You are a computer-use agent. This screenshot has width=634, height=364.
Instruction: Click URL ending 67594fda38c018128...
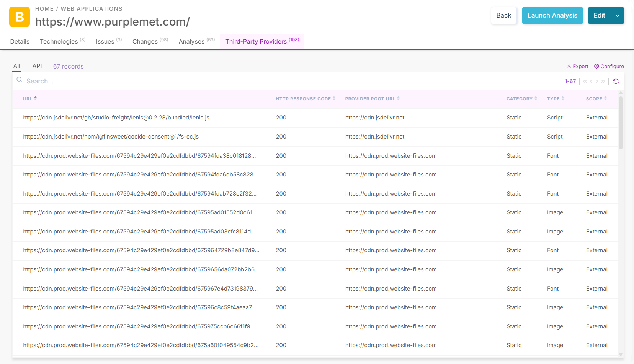click(x=139, y=156)
